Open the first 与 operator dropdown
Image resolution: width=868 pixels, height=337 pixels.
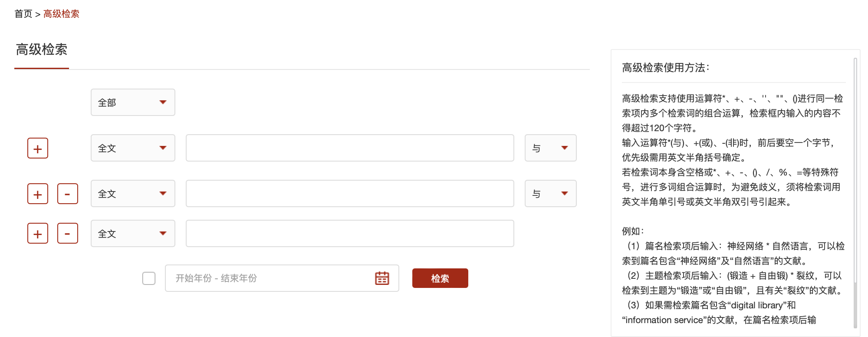point(550,148)
